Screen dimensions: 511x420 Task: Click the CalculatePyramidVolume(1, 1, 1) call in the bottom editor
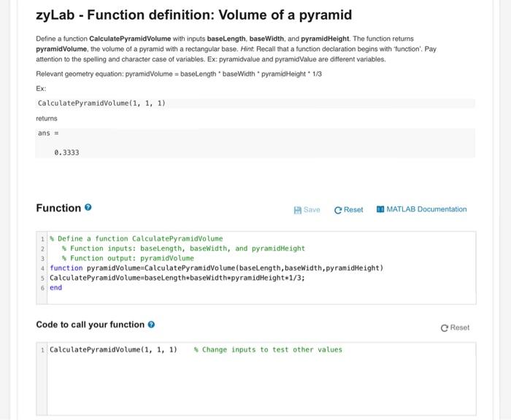[x=113, y=350]
